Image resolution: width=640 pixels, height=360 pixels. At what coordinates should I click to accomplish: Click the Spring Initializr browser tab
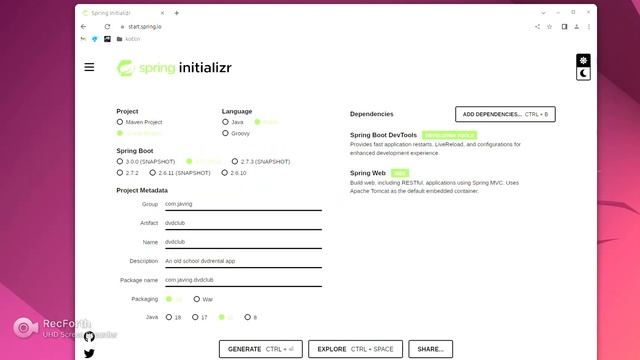[123, 13]
